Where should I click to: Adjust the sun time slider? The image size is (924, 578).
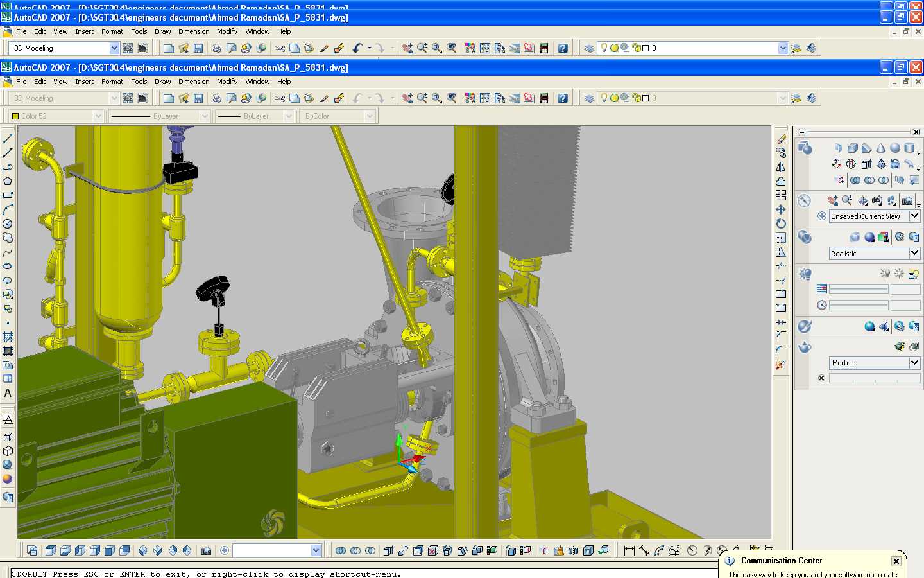(x=859, y=305)
